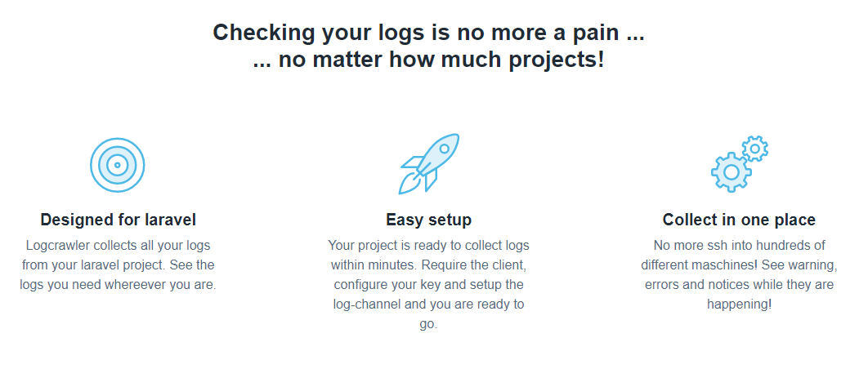Click the '... no matter how much projects!' line

pos(428,60)
